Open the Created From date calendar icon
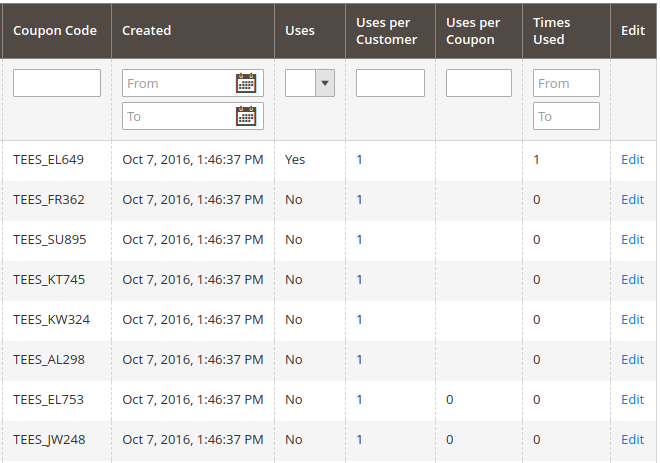This screenshot has height=463, width=660. click(246, 83)
